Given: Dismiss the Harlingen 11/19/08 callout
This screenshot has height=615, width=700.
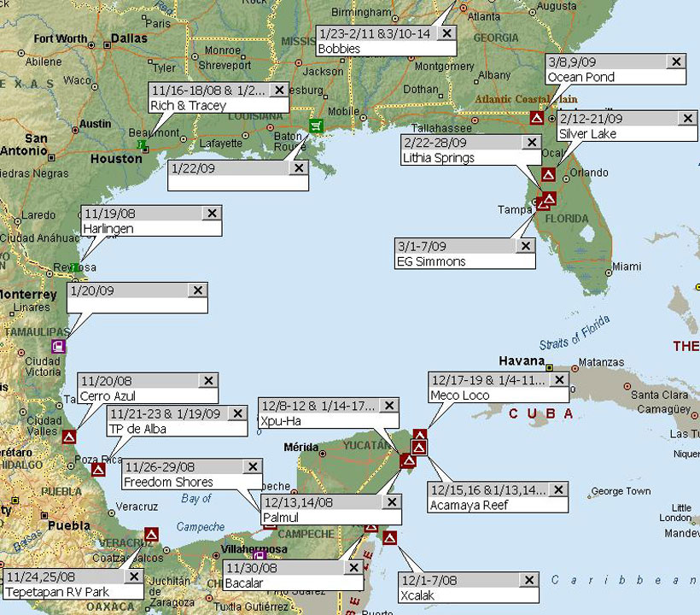Looking at the screenshot, I should 213,214.
